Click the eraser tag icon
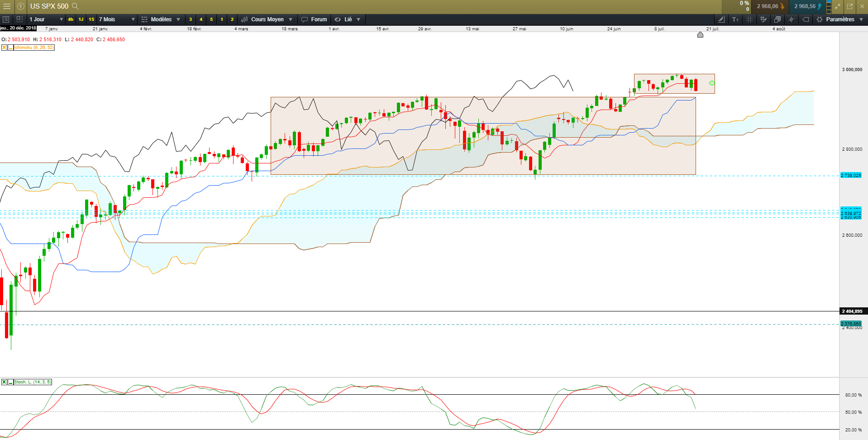Viewport: 868px width, 440px height. click(x=806, y=19)
